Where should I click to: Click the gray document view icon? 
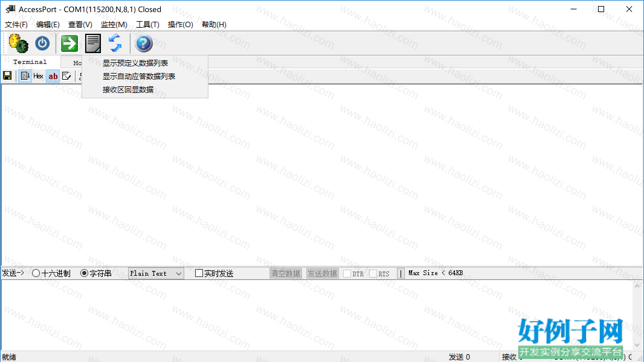tap(93, 43)
